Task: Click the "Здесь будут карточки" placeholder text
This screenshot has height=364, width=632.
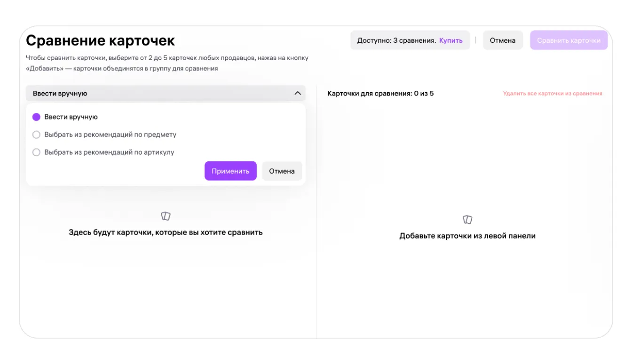Action: (x=166, y=232)
